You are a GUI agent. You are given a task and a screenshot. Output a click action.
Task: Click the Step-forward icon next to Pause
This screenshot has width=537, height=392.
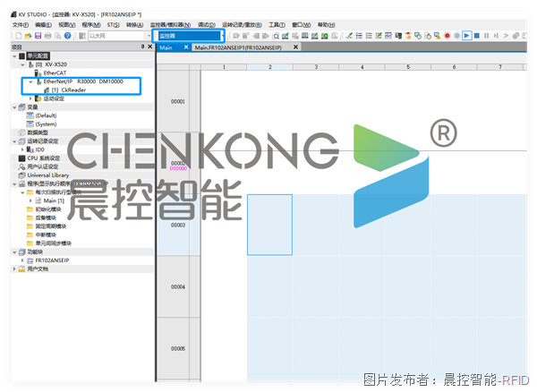496,36
